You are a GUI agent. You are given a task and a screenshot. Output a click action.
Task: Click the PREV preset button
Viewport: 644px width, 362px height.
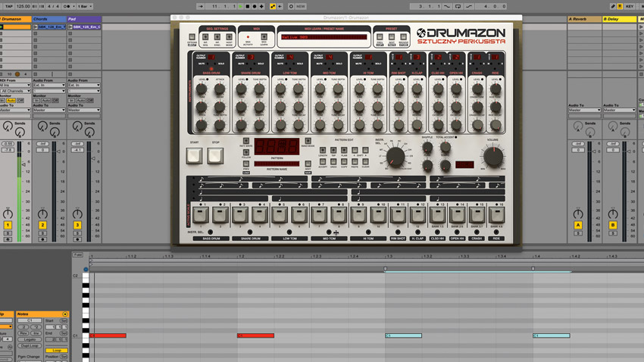[380, 37]
